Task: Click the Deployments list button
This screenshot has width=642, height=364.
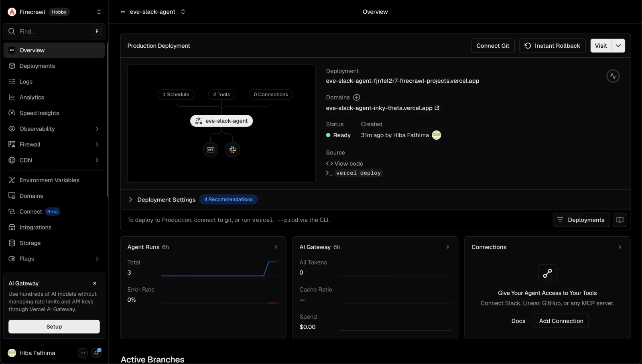Action: click(x=581, y=220)
